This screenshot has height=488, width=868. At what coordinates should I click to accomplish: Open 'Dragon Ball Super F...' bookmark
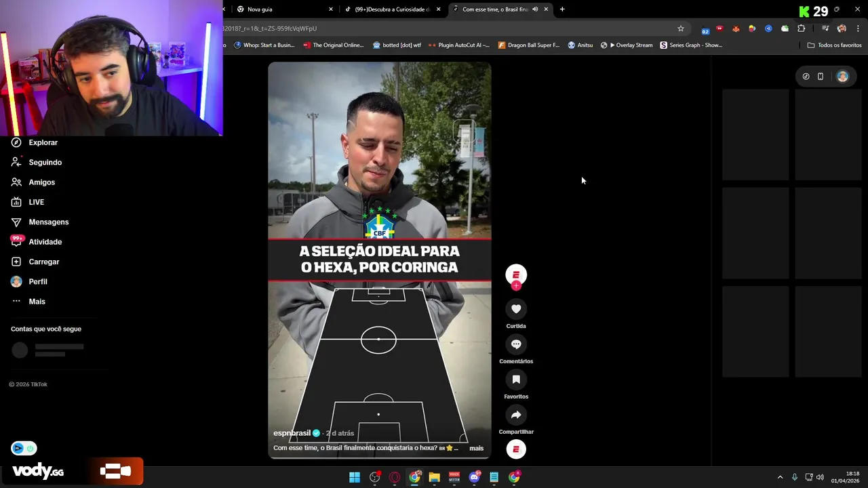click(529, 45)
